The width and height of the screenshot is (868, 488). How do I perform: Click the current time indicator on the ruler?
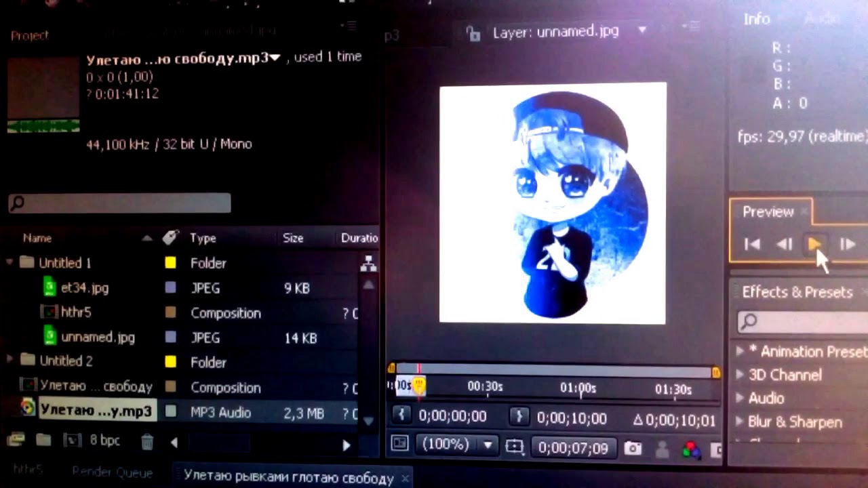[x=418, y=385]
